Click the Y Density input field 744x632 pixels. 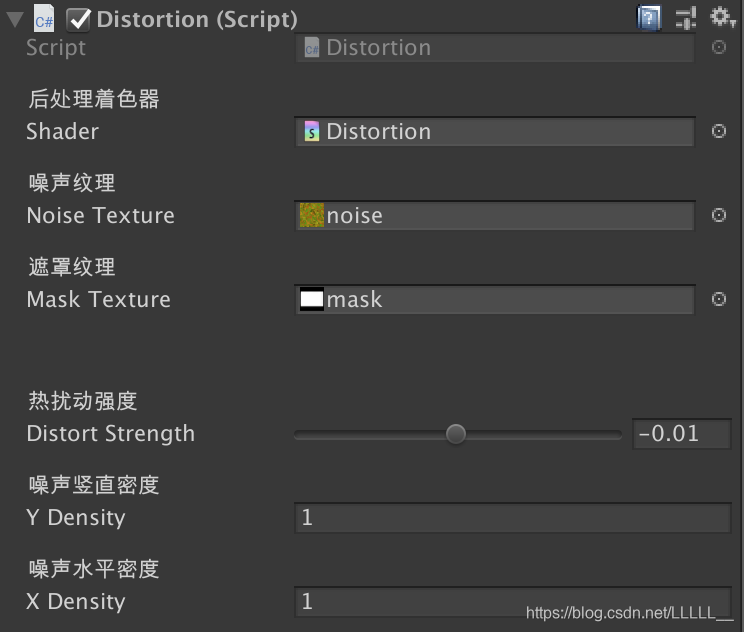click(512, 518)
